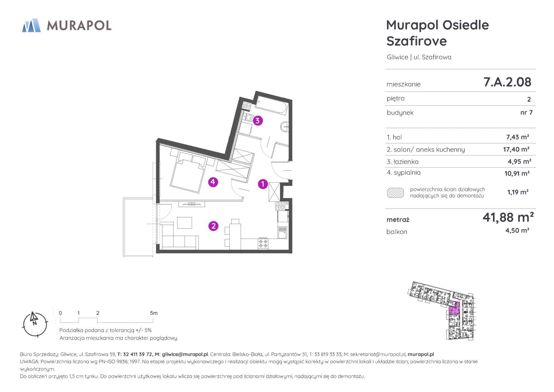The image size is (554, 392).
Task: Click the highlighted purple unit on the map
Action: point(454,309)
